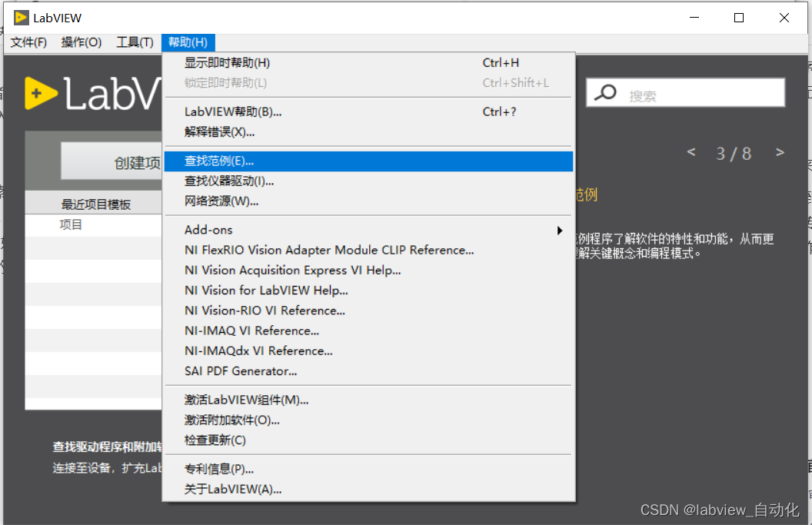Image resolution: width=812 pixels, height=525 pixels.
Task: Open 查找仪器驱动(I)... entry
Action: pyautogui.click(x=369, y=181)
